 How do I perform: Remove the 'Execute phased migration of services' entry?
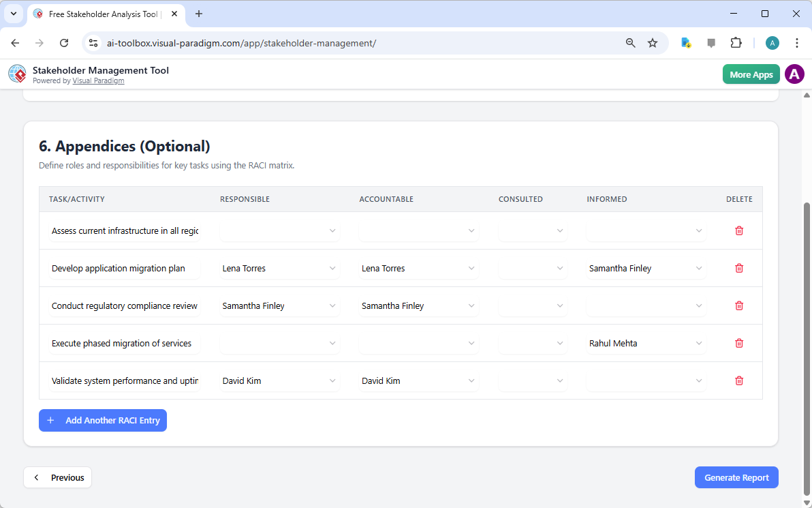(738, 343)
